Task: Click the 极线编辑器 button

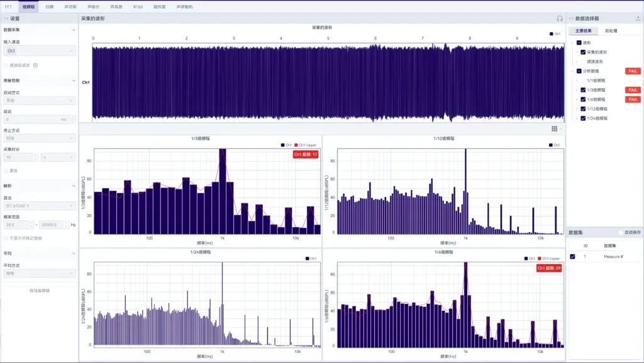Action: [40, 291]
